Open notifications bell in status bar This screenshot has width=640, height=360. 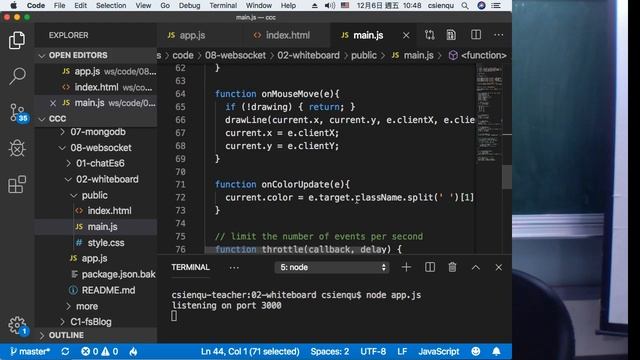pos(496,351)
